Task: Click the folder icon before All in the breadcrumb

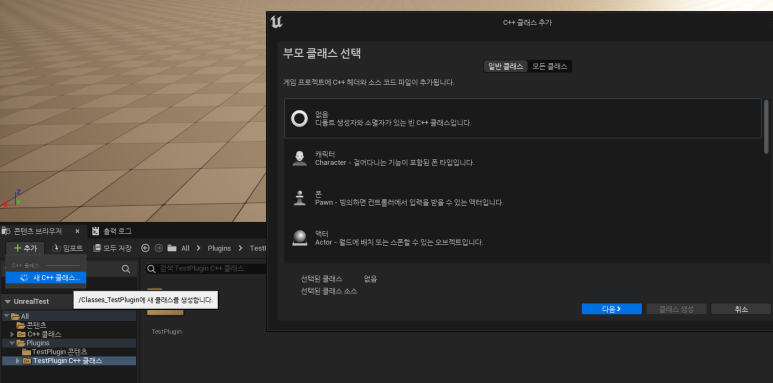Action: coord(172,248)
